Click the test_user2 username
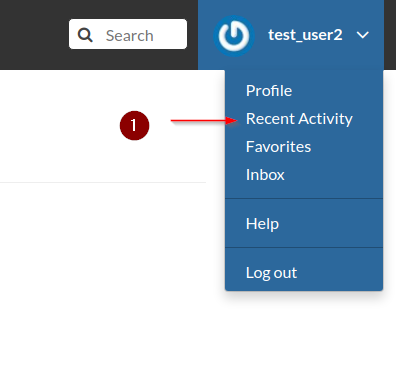Screen dimensions: 396x378 [x=305, y=35]
